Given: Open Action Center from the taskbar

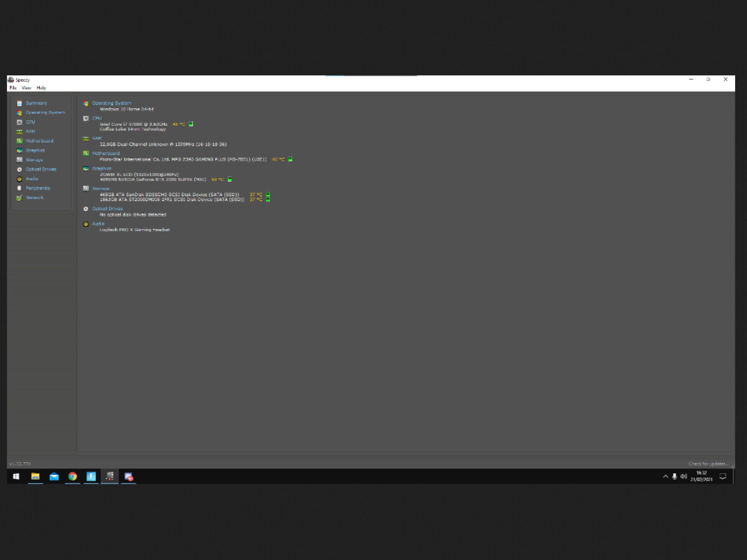Looking at the screenshot, I should pos(722,477).
